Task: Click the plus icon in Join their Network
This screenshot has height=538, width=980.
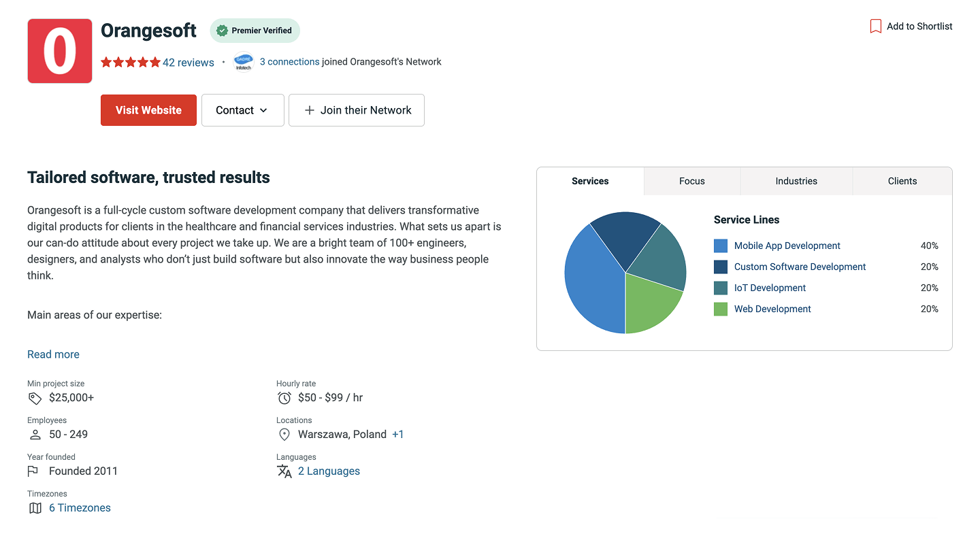Action: 309,110
